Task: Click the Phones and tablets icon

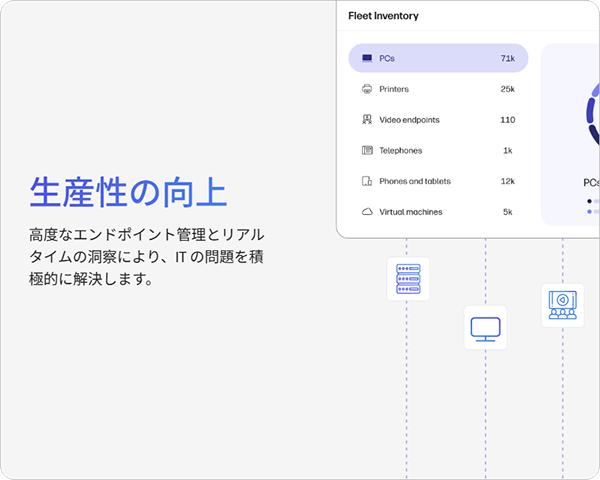Action: pos(367,181)
